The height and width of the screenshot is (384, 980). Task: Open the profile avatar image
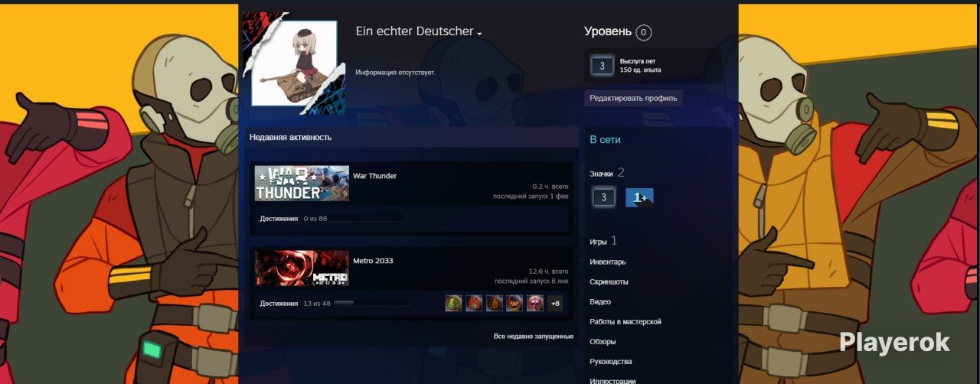pos(295,63)
